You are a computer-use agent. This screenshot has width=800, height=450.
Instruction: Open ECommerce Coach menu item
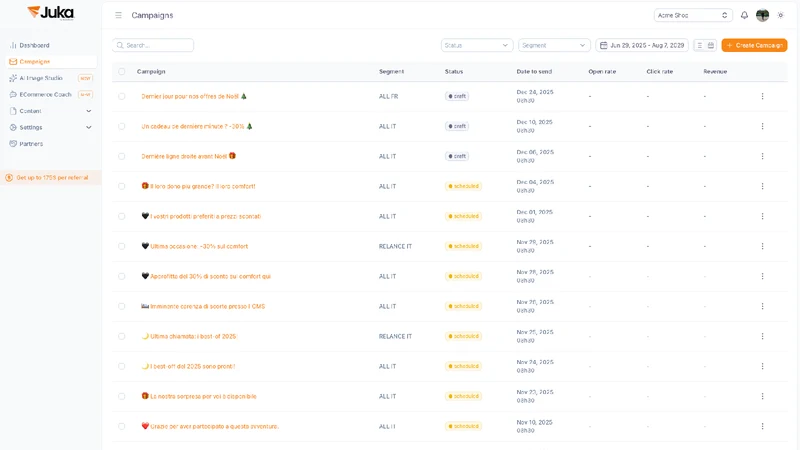51,94
